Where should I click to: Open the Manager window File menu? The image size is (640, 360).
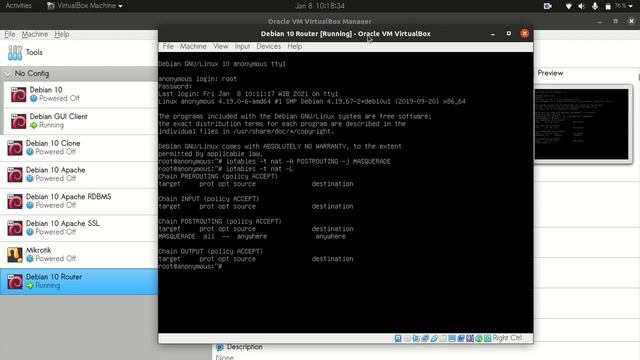click(10, 34)
